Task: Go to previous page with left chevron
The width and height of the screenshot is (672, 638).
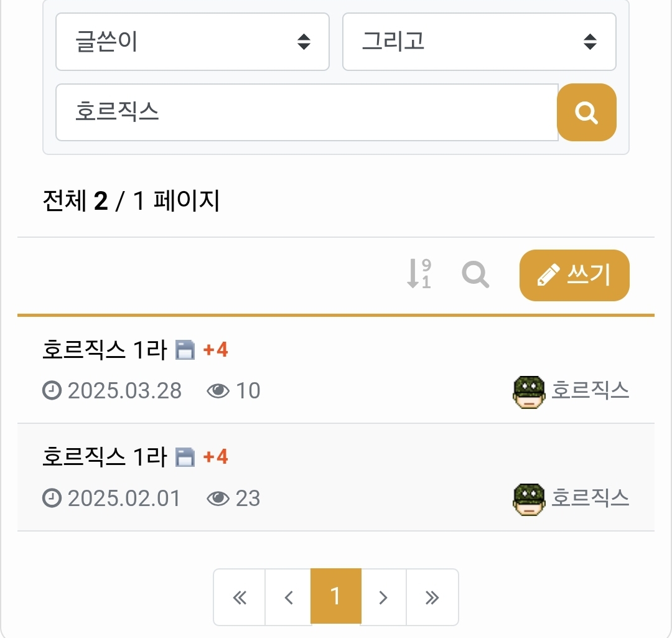Action: 288,598
